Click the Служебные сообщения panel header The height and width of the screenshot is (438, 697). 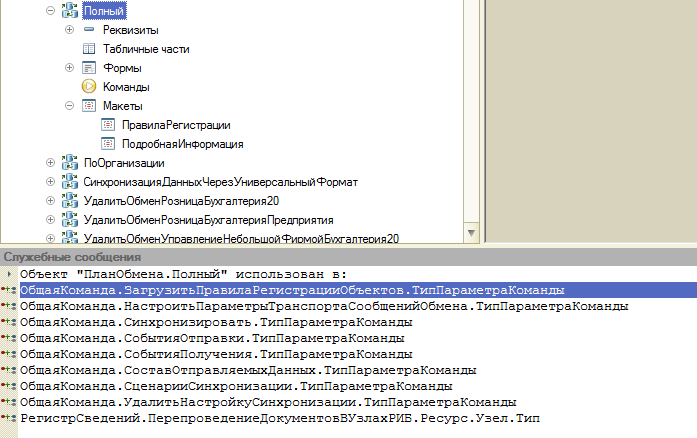[348, 257]
